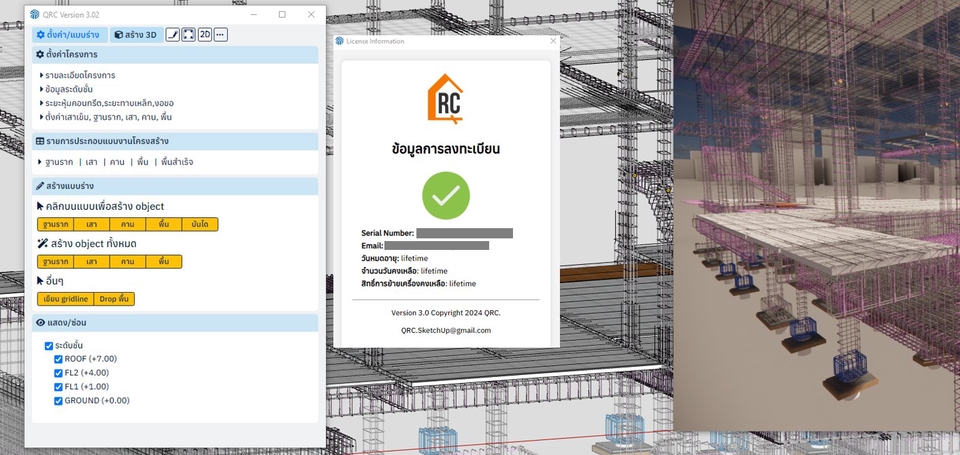
Task: Click เสา button under สร้าง object ทั้งหมด
Action: tap(92, 261)
